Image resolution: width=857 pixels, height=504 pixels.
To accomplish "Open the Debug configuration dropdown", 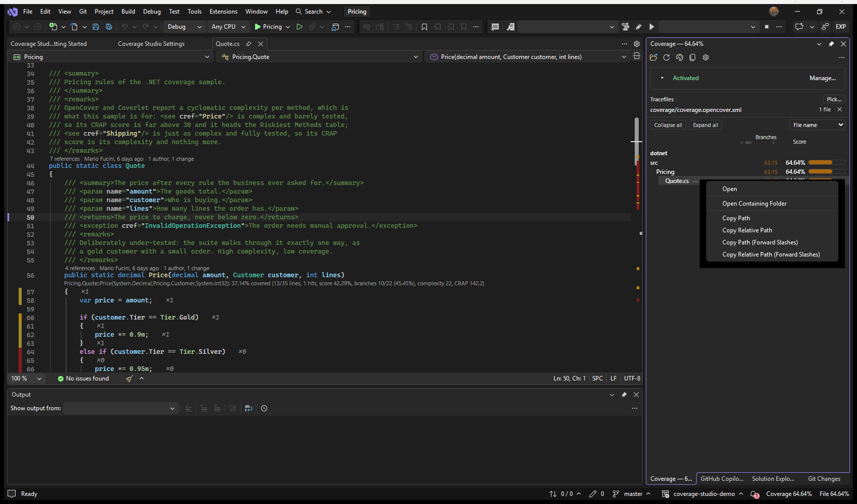I will pos(185,27).
